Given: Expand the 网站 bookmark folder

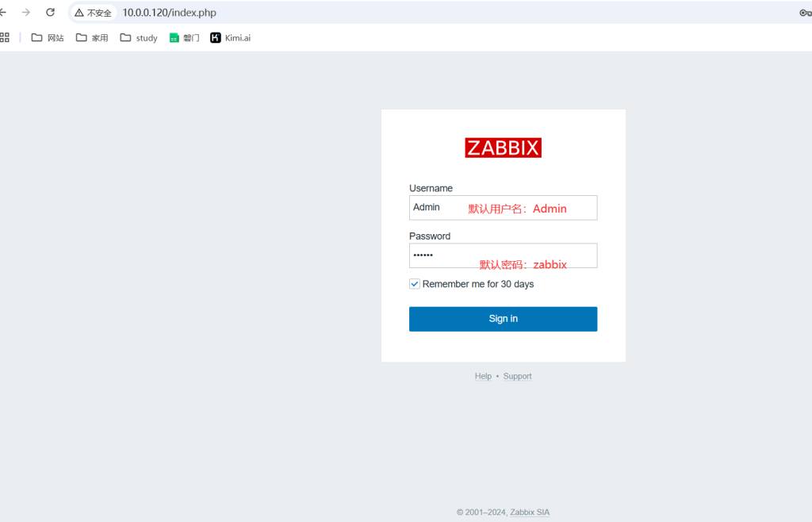Looking at the screenshot, I should click(x=47, y=37).
